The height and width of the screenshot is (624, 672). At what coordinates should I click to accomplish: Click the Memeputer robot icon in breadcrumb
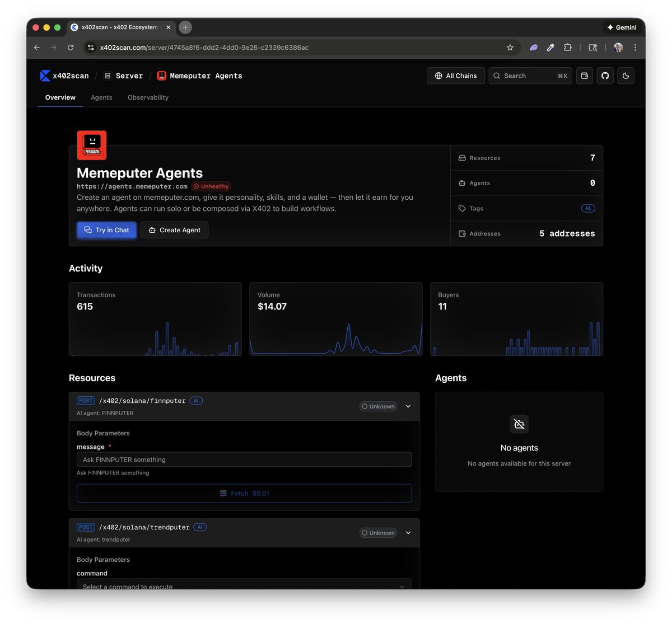point(162,76)
